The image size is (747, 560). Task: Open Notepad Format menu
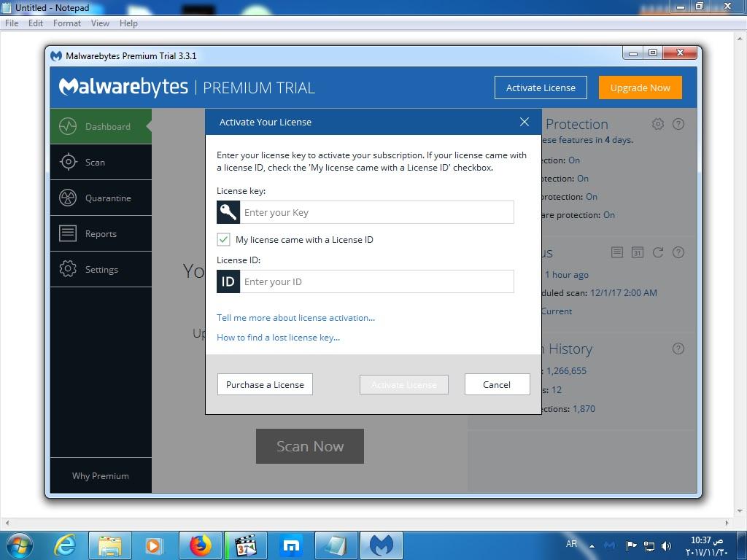pos(66,23)
